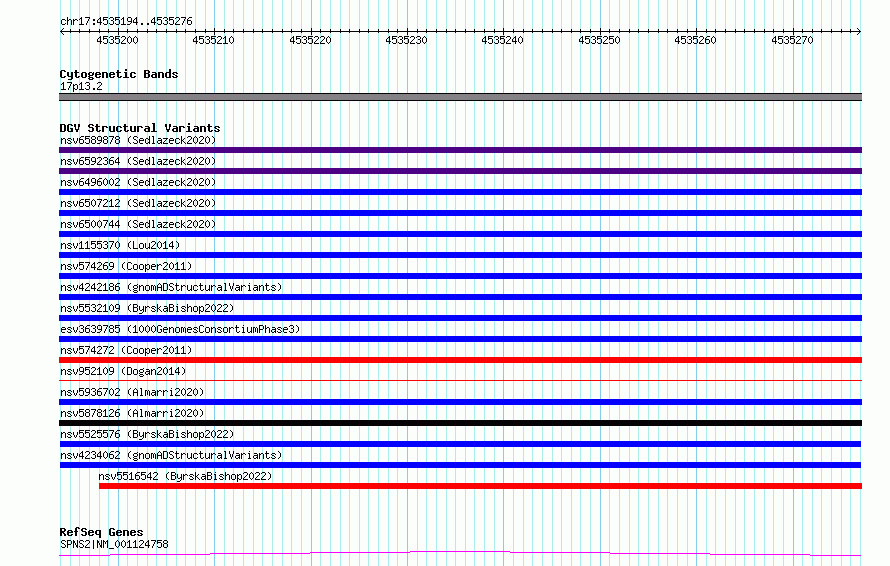Click the red bar under nsv574272

coord(460,360)
